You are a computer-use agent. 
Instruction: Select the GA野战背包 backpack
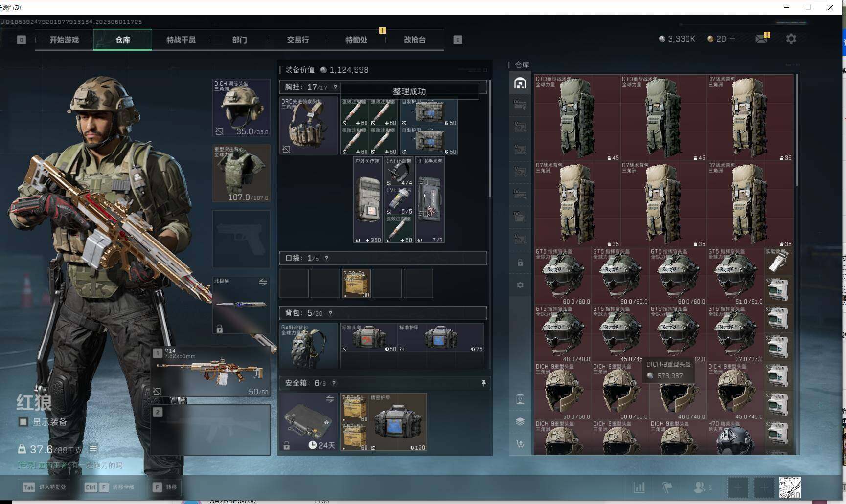tap(309, 346)
